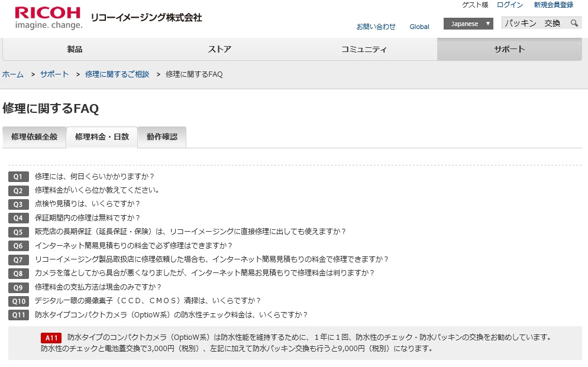The image size is (588, 367).
Task: Open the Japanese language dropdown
Action: click(468, 24)
